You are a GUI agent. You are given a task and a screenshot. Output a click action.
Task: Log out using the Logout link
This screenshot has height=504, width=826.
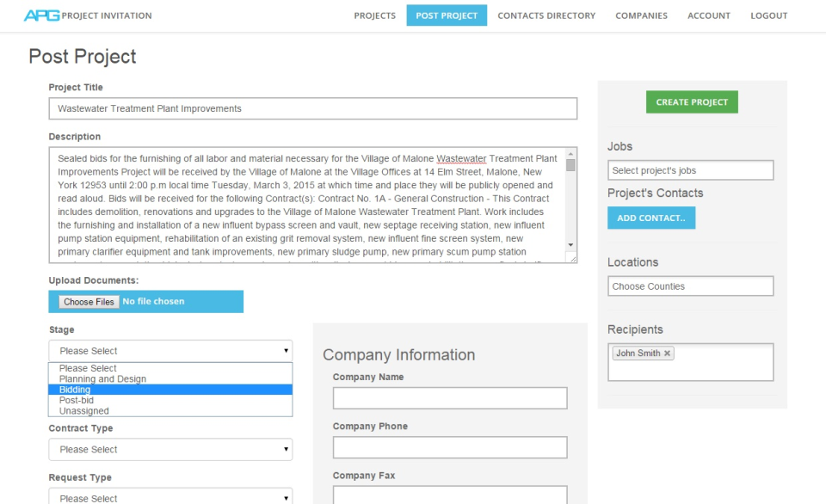pos(768,15)
